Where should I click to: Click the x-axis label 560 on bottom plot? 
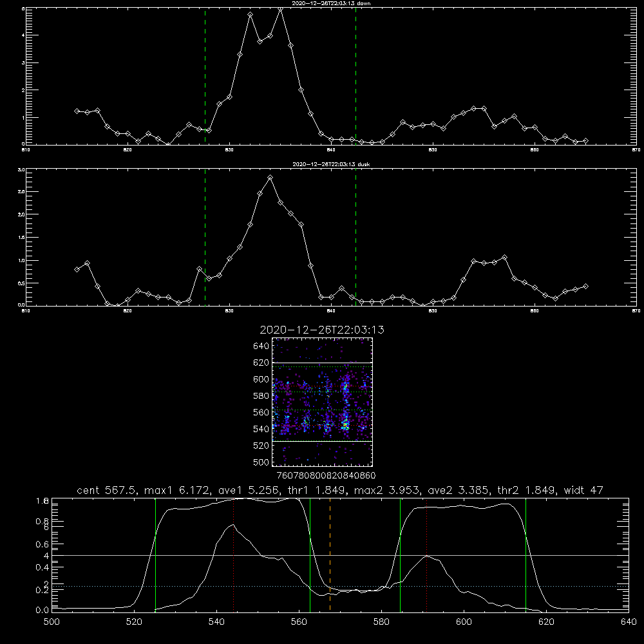(299, 621)
